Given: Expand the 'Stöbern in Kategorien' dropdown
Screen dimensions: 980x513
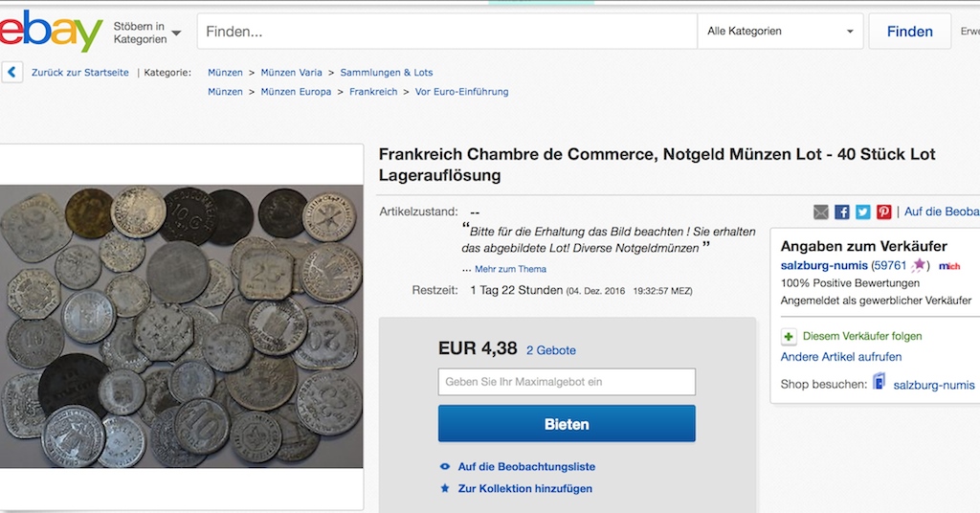Looking at the screenshot, I should pos(146,33).
